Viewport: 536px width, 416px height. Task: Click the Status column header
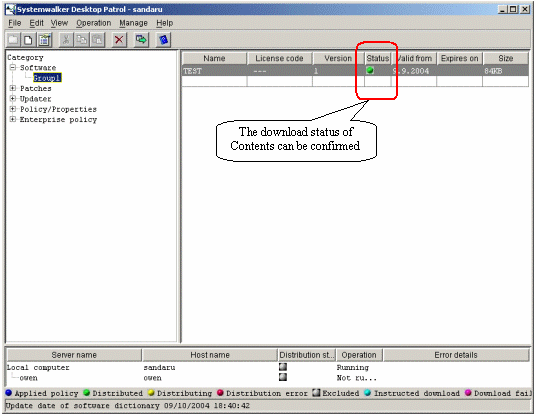pos(377,58)
